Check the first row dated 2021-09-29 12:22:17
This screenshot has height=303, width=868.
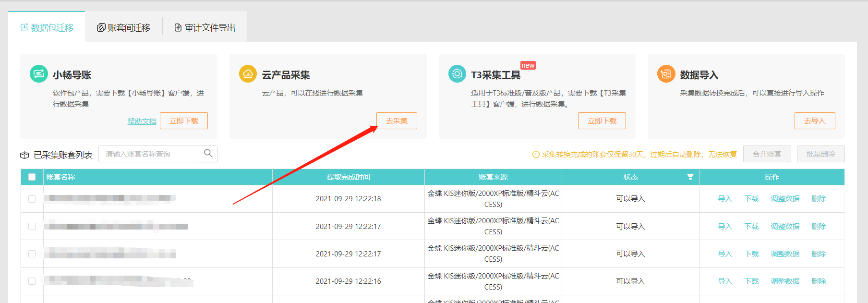32,226
